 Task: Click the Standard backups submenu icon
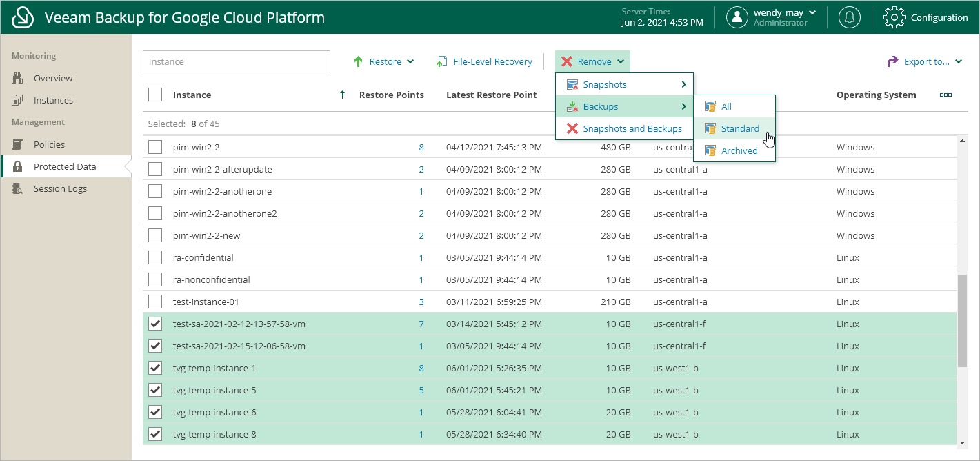click(710, 128)
